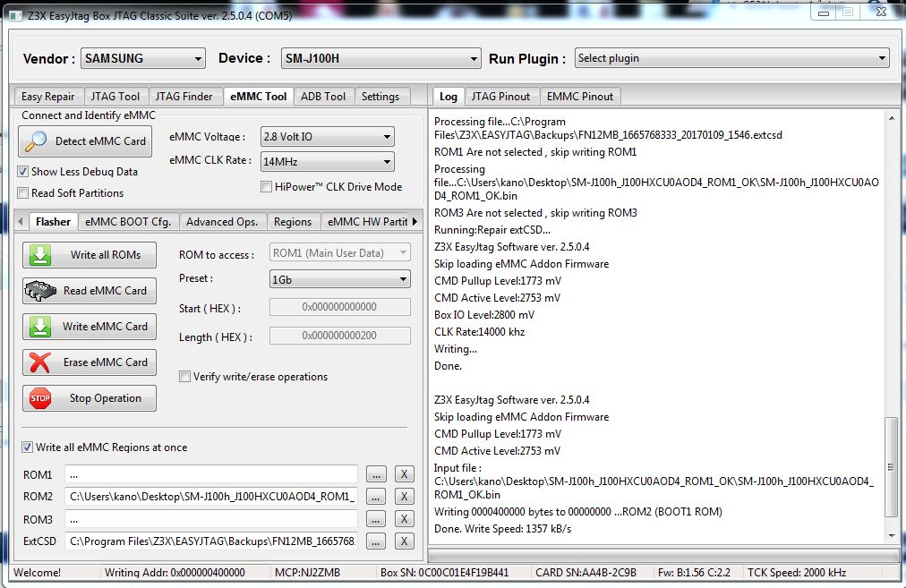Image resolution: width=906 pixels, height=588 pixels.
Task: Browse for ROM2 file with ... button
Action: [376, 496]
